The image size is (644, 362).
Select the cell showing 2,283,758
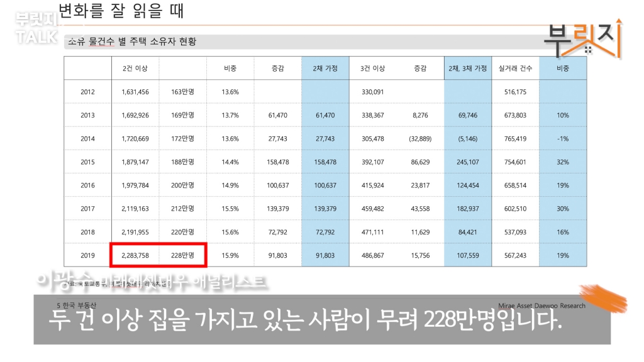point(135,255)
